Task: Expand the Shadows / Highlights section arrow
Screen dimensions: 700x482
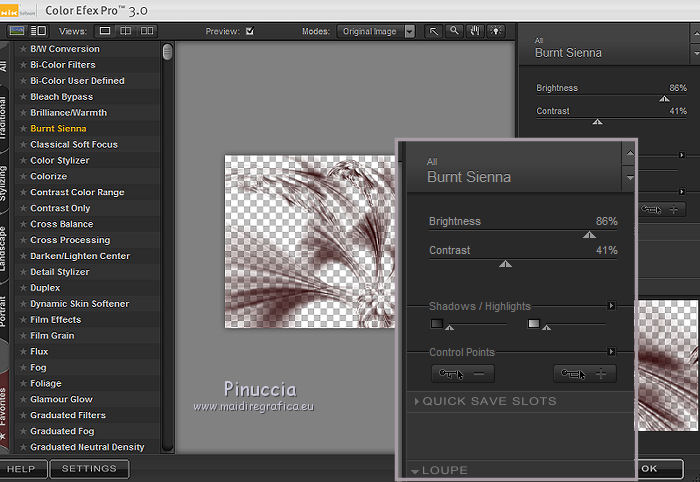Action: [612, 306]
